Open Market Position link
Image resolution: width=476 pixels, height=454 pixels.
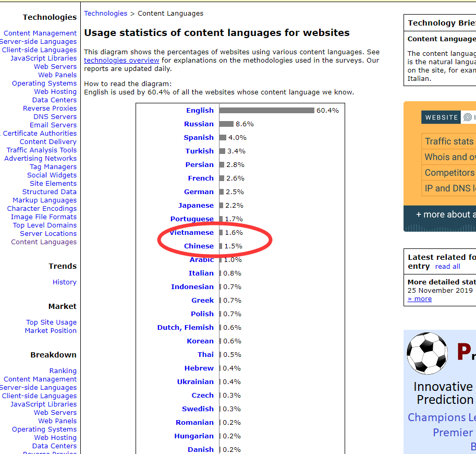[51, 331]
